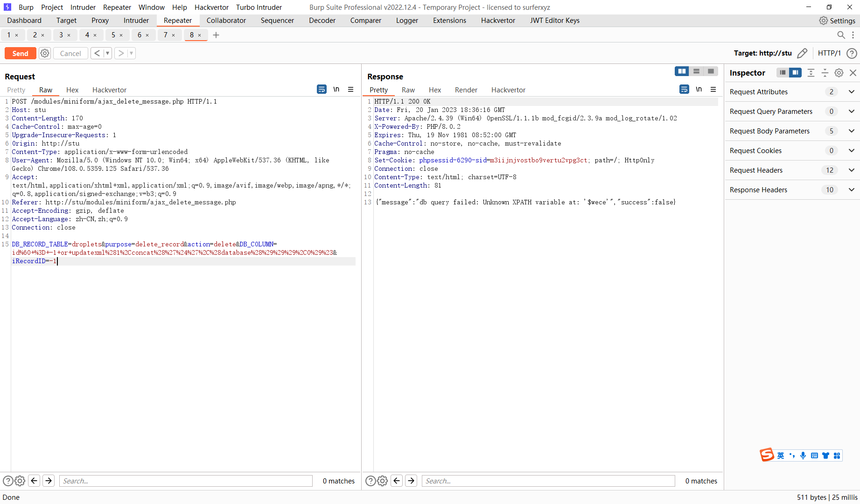This screenshot has width=860, height=504.
Task: Select top-bottom layout view
Action: [x=696, y=71]
